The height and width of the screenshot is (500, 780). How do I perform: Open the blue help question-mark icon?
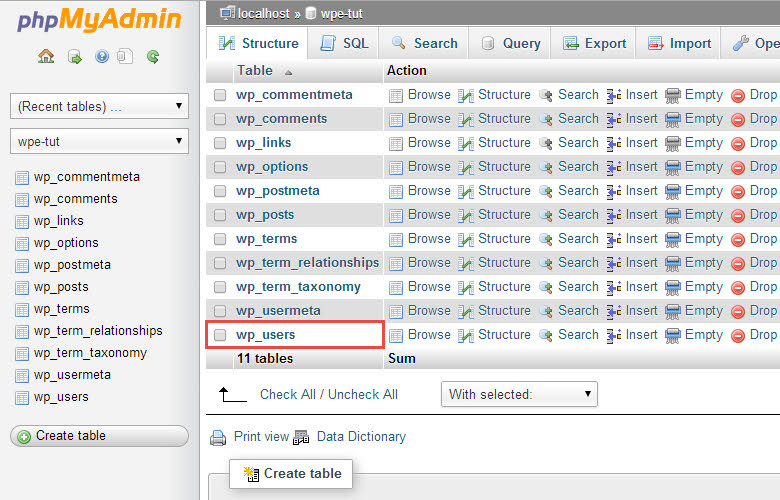pos(102,56)
